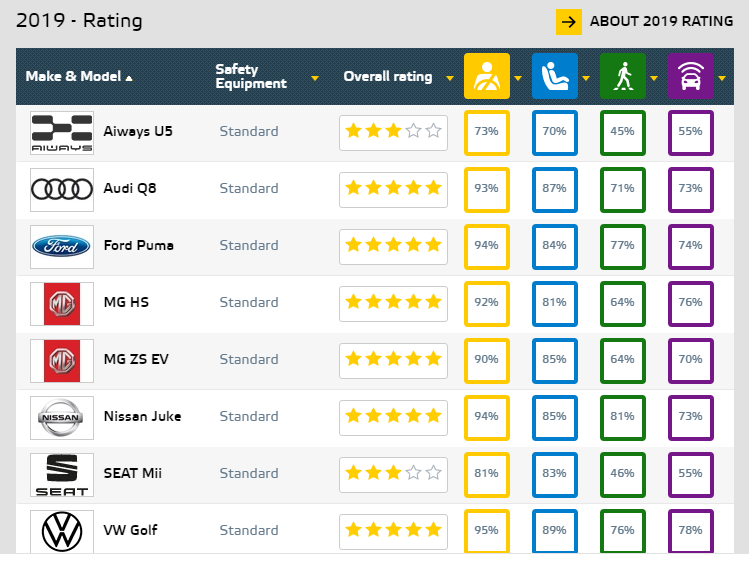Image resolution: width=749 pixels, height=567 pixels.
Task: Open the Audi four-rings logo
Action: tap(62, 190)
